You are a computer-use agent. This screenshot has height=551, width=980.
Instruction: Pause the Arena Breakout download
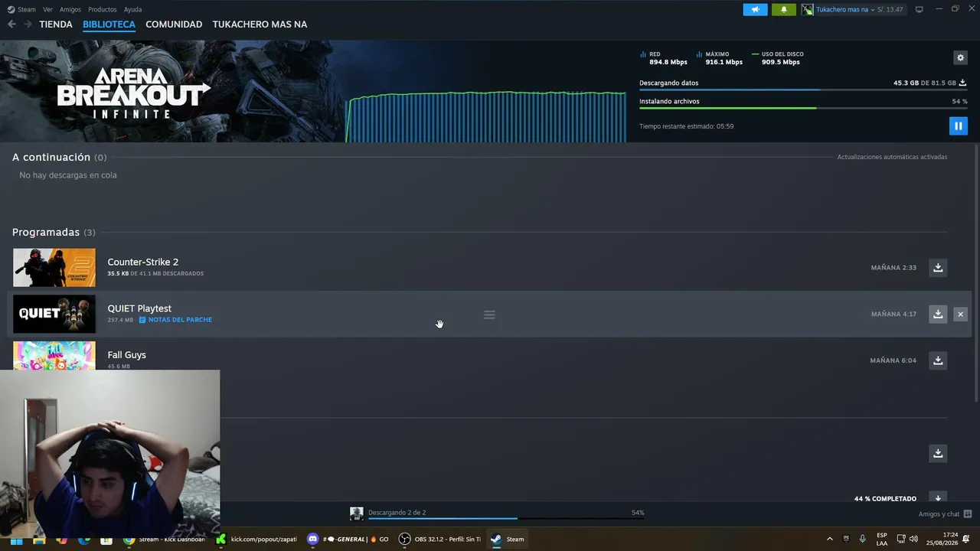tap(958, 126)
